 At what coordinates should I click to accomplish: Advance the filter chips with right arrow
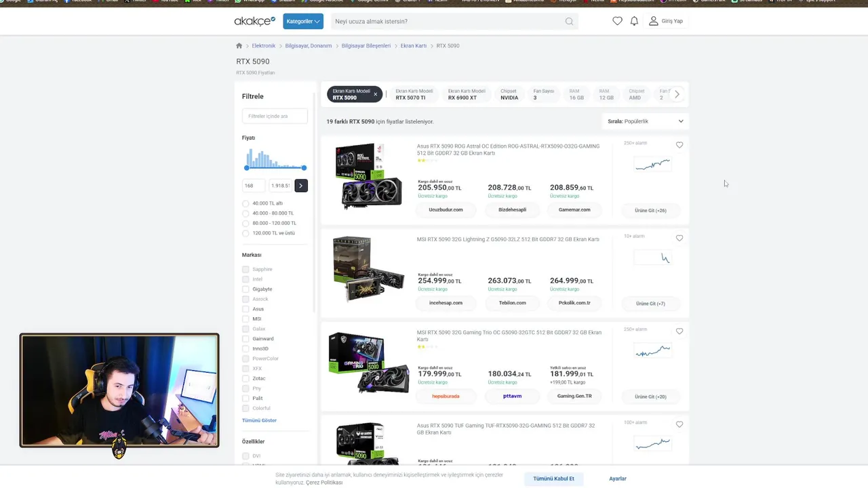(677, 94)
